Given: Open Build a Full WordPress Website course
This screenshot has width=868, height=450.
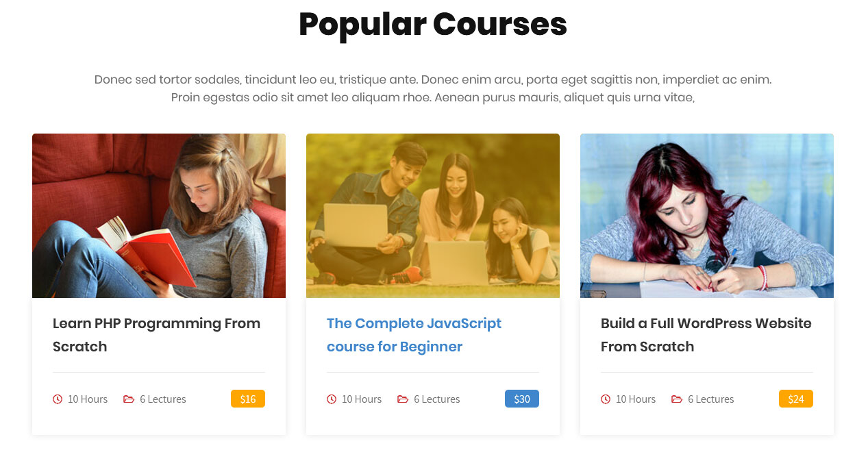Looking at the screenshot, I should pyautogui.click(x=706, y=335).
